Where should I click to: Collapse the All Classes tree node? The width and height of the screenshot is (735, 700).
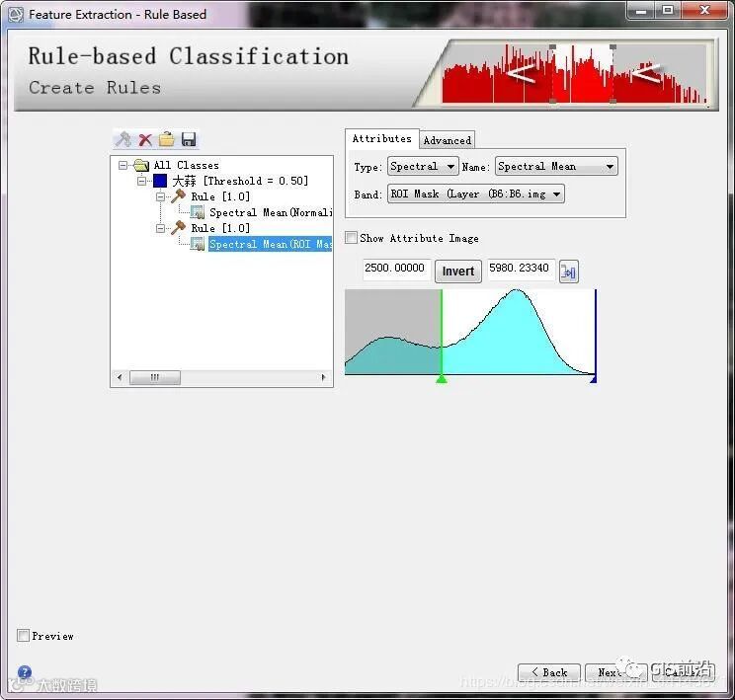coord(122,165)
